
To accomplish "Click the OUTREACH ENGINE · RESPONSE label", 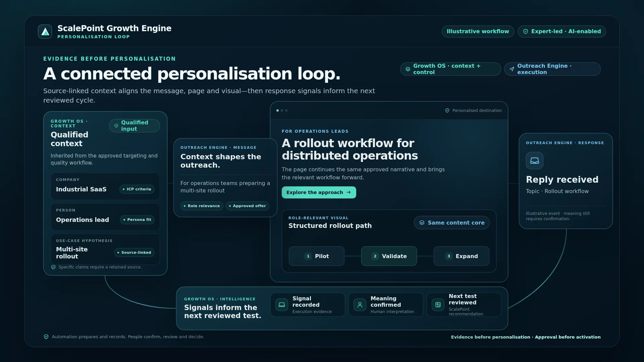I will (x=565, y=143).
